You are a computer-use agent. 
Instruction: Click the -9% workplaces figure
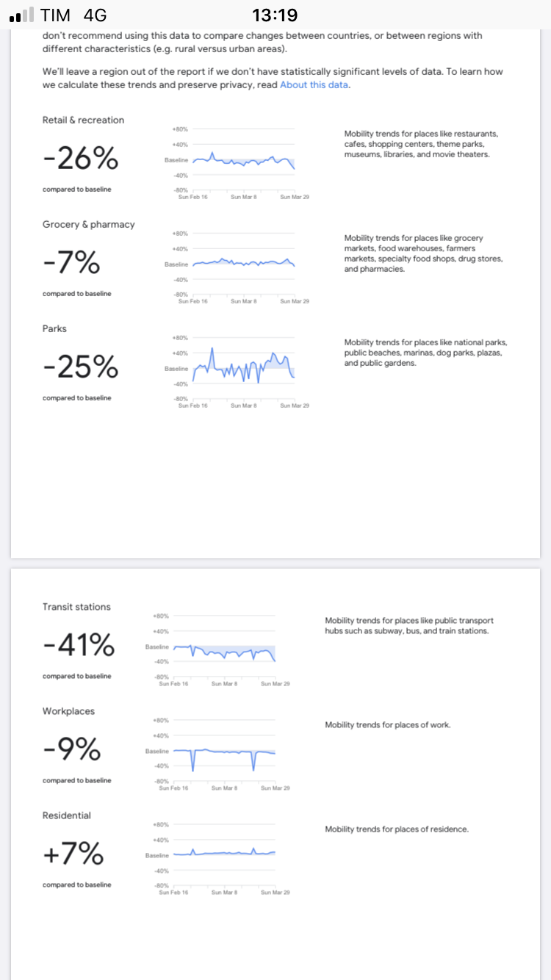71,749
